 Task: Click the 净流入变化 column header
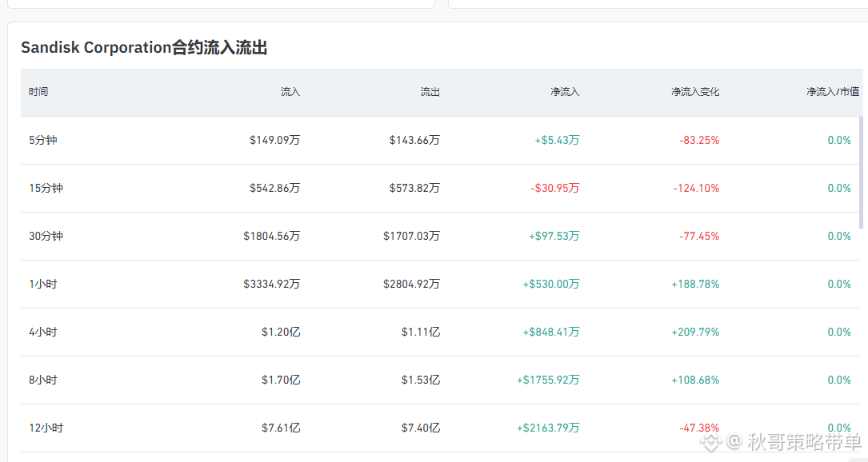click(x=695, y=92)
